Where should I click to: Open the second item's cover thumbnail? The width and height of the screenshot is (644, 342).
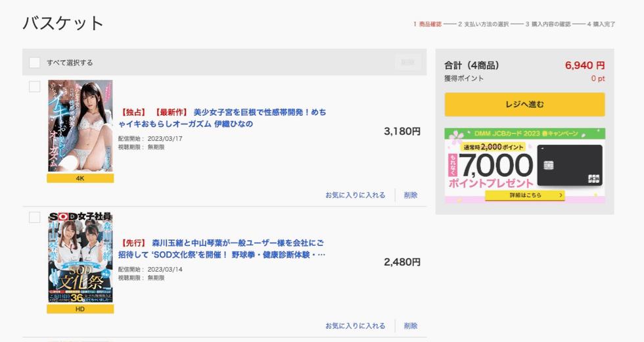tap(80, 257)
